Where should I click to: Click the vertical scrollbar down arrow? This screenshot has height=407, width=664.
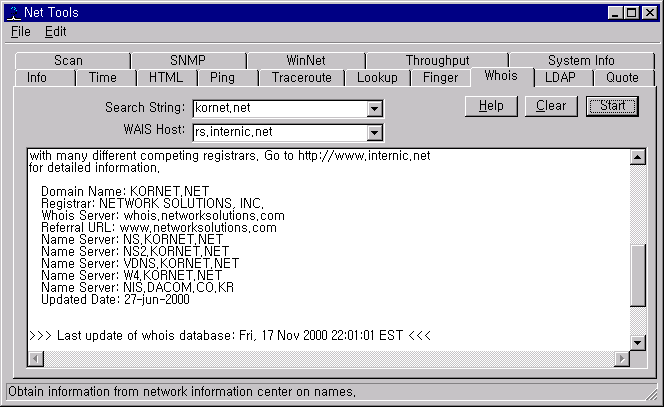pos(638,343)
